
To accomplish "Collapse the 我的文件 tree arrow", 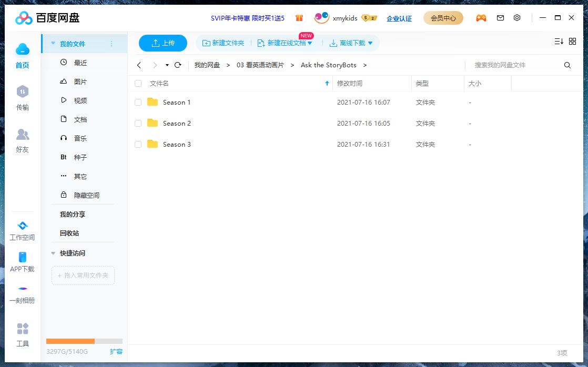I will (x=53, y=44).
